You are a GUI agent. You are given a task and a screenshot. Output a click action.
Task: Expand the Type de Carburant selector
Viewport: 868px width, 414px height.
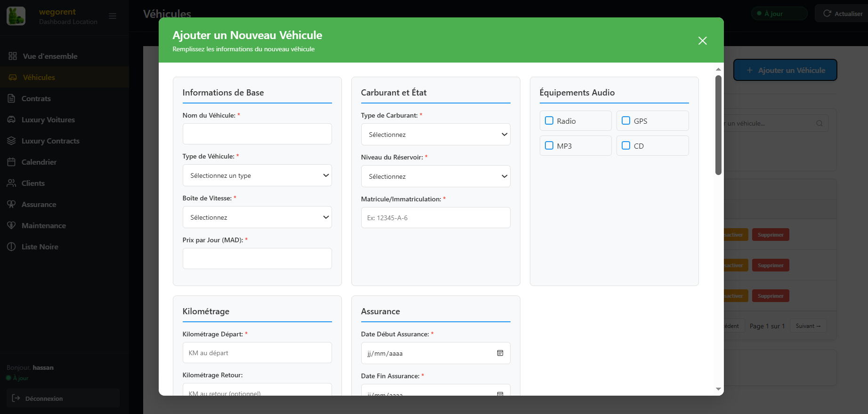[x=436, y=135]
